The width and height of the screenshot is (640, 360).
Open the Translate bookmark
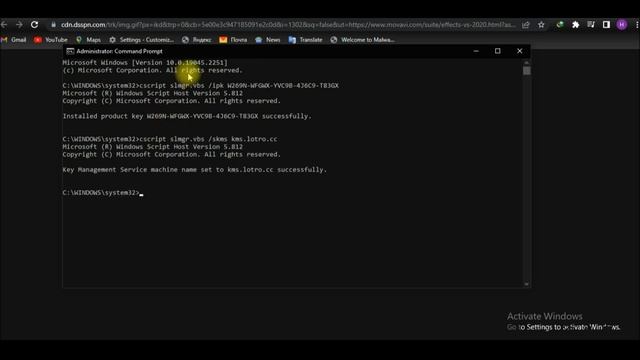(305, 40)
